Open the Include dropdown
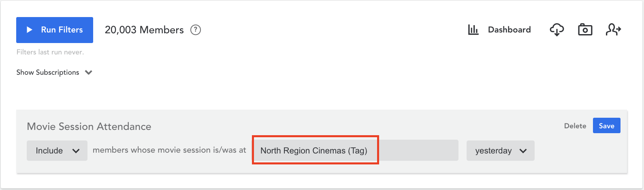 tap(57, 151)
